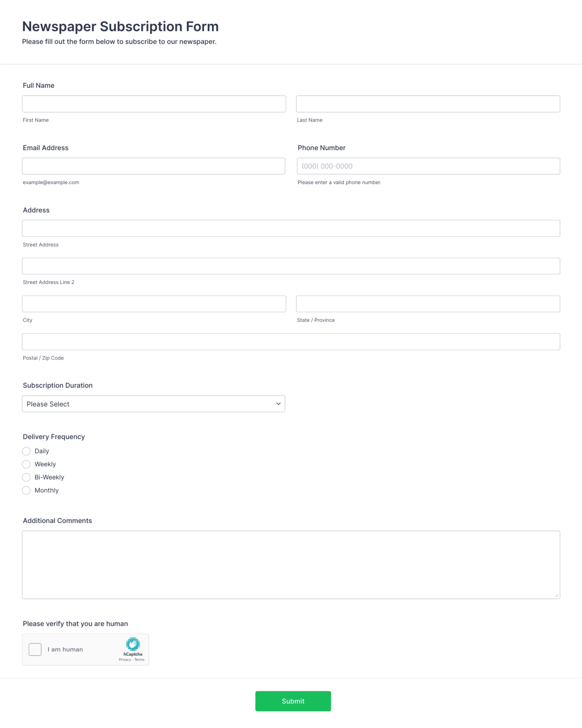Check the "I am human" box

click(35, 649)
